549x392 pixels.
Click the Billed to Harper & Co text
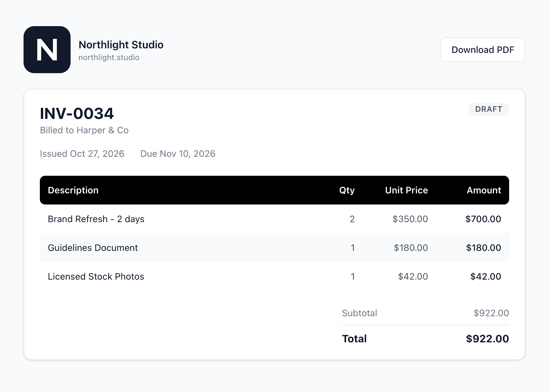point(84,130)
